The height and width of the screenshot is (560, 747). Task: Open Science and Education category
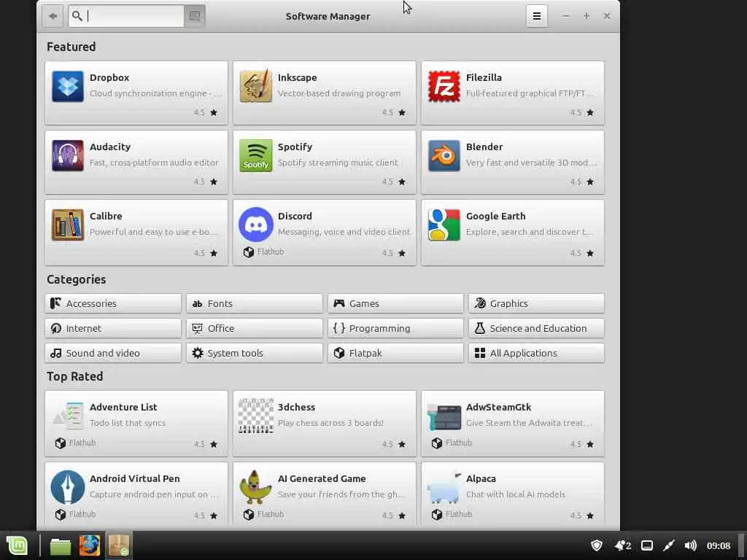pos(536,328)
